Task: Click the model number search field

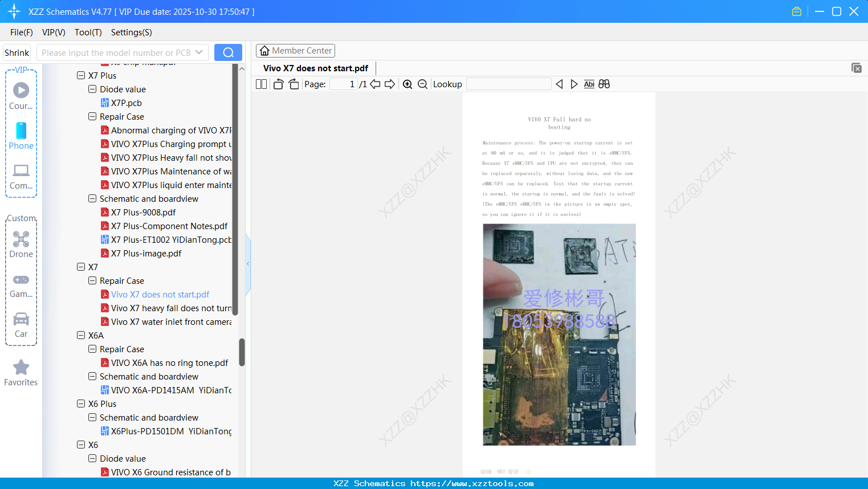Action: (x=115, y=52)
